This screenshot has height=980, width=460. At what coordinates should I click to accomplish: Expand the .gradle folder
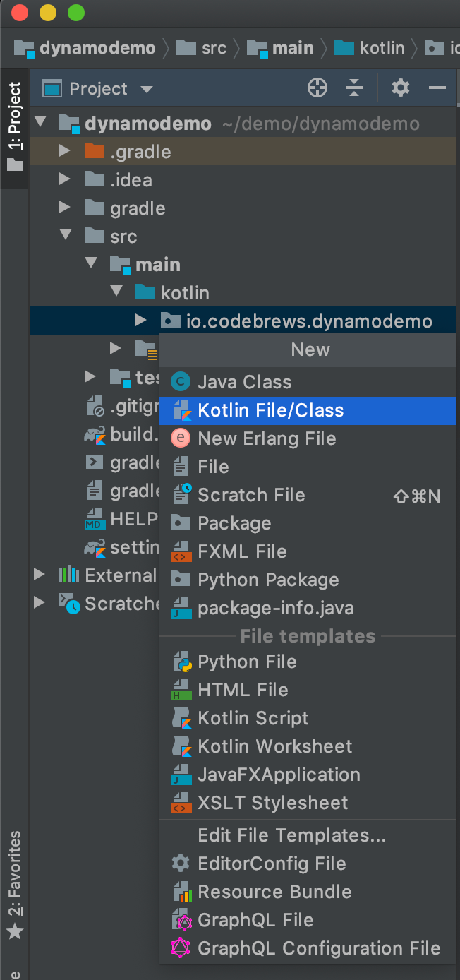pyautogui.click(x=65, y=151)
